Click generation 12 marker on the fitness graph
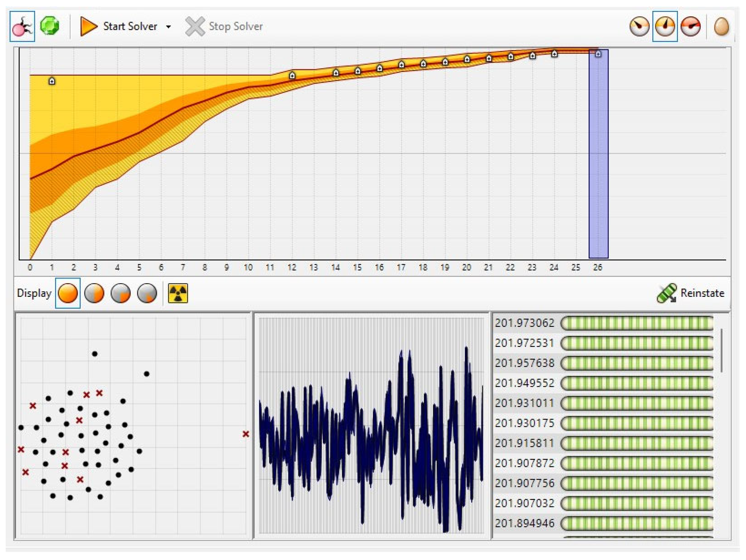746x560 pixels. [292, 76]
